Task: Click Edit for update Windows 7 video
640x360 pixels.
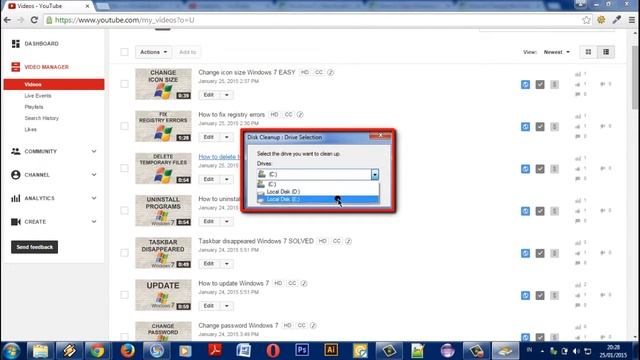Action: (x=209, y=306)
